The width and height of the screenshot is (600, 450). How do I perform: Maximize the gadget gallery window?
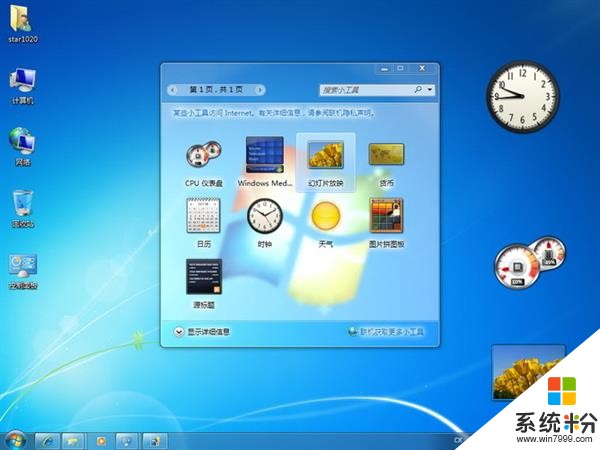pos(401,68)
